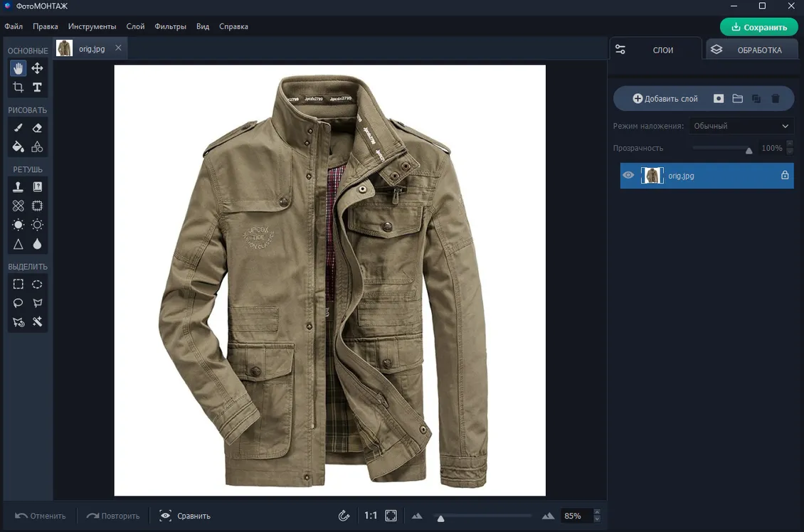Select the Text tool
This screenshot has width=804, height=532.
pos(38,87)
